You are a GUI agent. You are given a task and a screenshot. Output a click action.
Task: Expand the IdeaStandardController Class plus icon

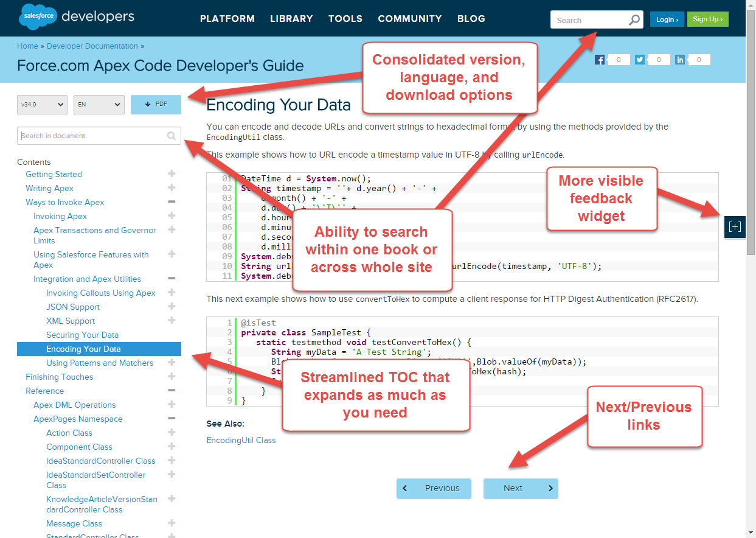[172, 461]
